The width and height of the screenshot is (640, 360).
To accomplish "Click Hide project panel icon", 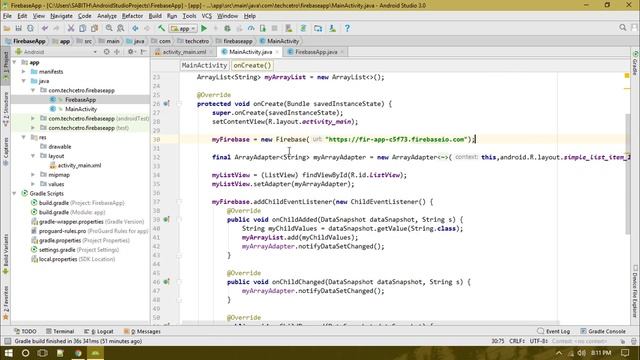I will coord(143,52).
